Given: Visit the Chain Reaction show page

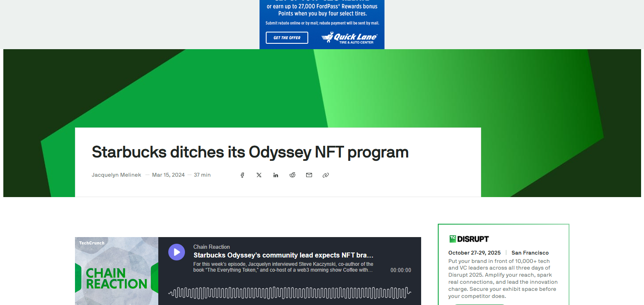Looking at the screenshot, I should (x=211, y=247).
